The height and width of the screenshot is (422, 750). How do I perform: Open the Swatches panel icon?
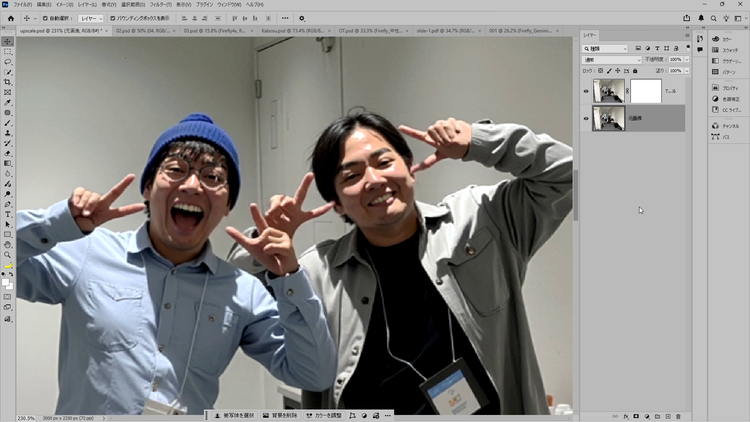716,49
